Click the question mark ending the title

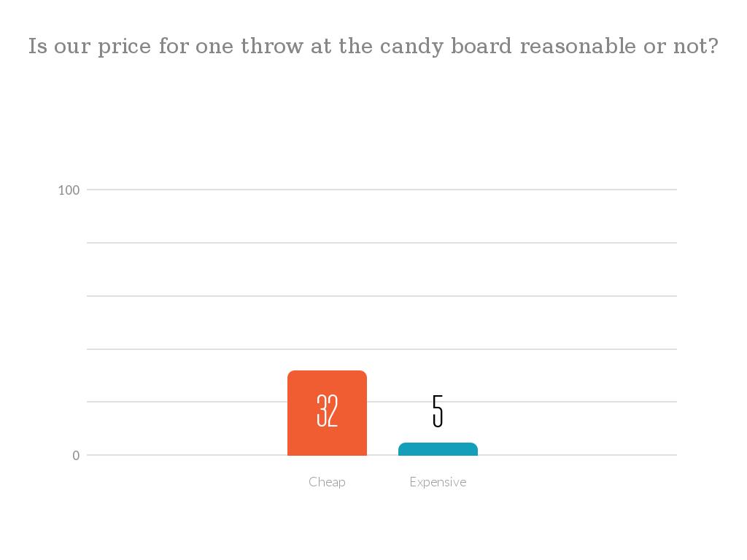click(713, 46)
